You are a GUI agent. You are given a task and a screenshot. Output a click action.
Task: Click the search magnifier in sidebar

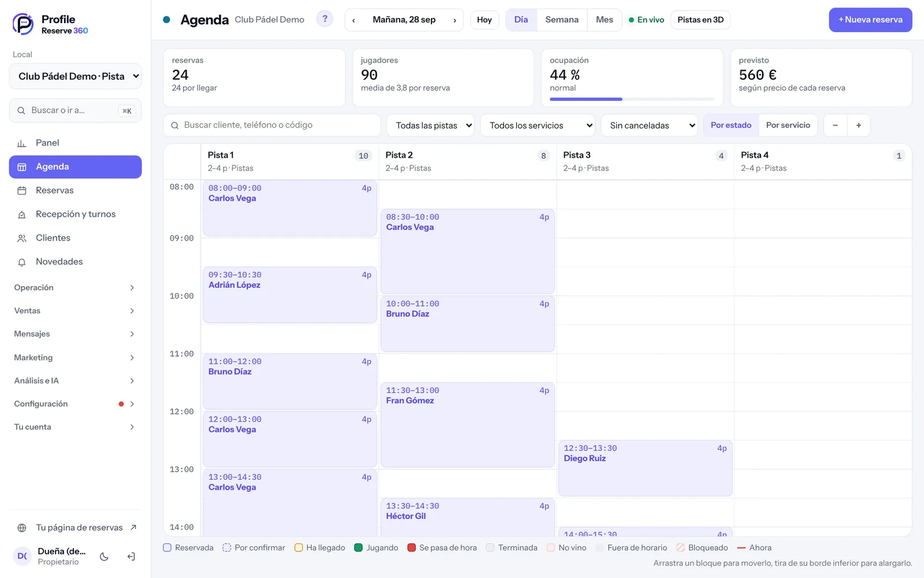(x=21, y=110)
